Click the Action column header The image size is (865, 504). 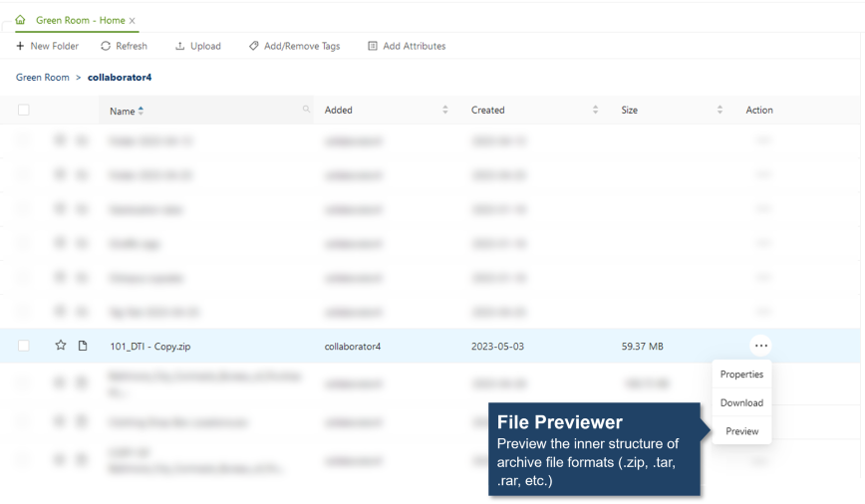[x=759, y=110]
